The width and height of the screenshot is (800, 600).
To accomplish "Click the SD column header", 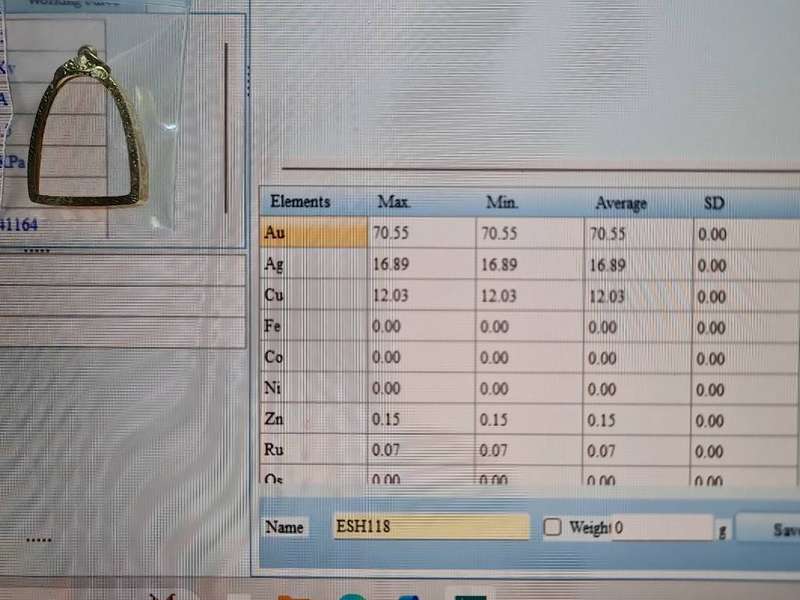I will [x=713, y=204].
